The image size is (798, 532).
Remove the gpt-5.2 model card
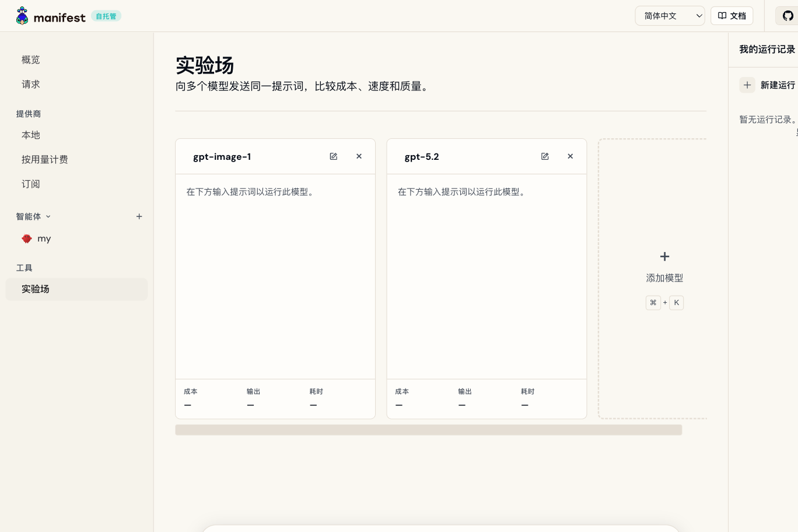pyautogui.click(x=570, y=156)
